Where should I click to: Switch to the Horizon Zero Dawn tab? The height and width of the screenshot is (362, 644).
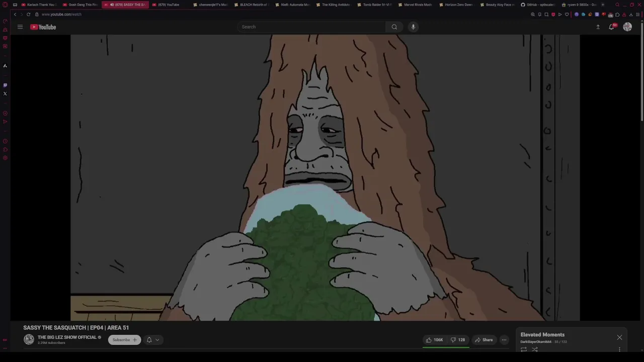(x=457, y=5)
